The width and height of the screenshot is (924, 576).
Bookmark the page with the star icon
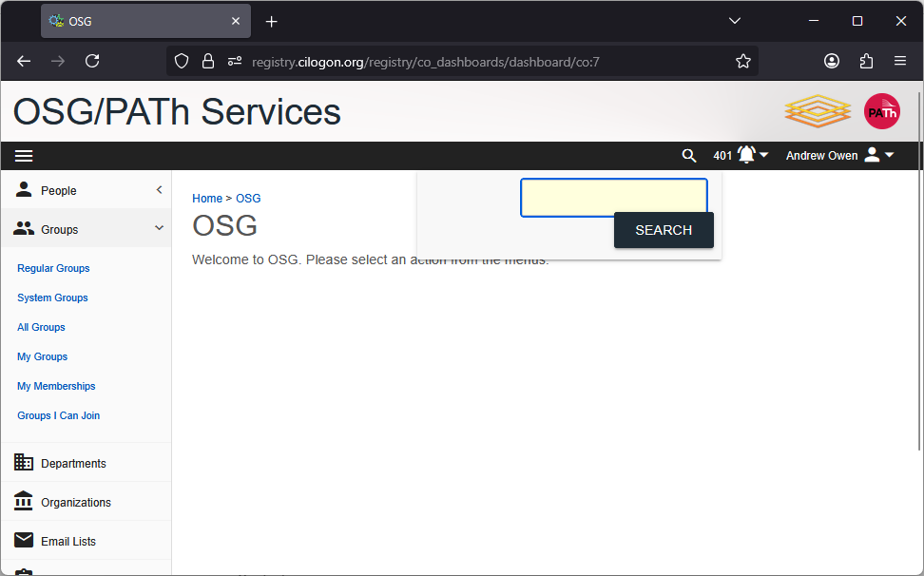pos(743,61)
